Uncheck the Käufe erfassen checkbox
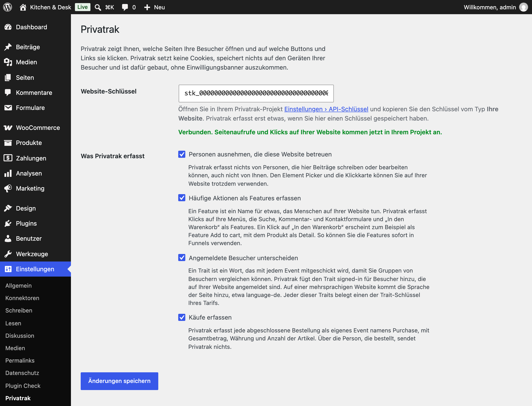The width and height of the screenshot is (532, 406). point(182,317)
